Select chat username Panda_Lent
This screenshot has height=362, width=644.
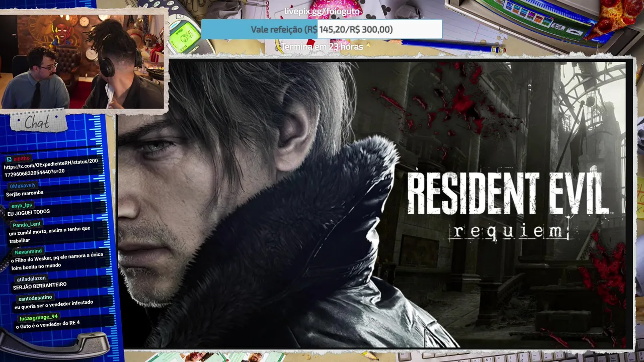click(27, 224)
